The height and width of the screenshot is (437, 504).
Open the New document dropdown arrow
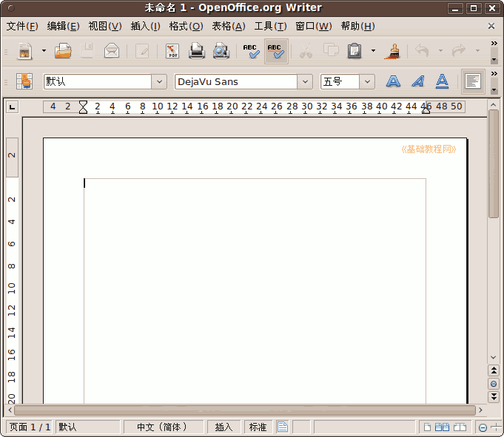tap(44, 51)
